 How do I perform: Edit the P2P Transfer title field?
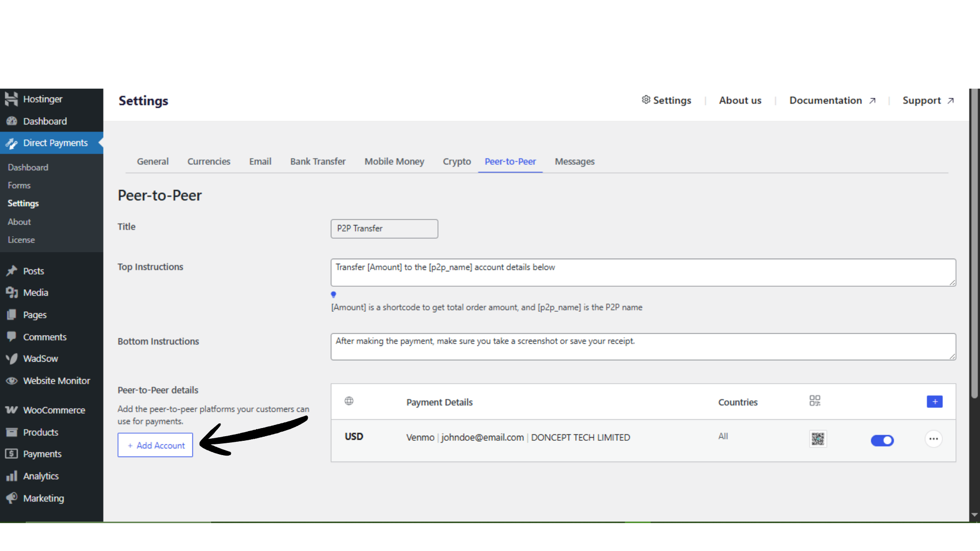384,229
